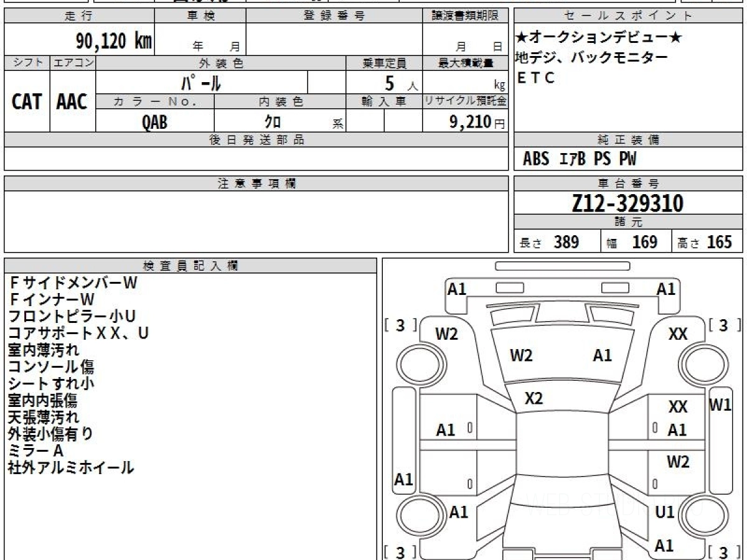Click the フロントピラー小U note

[x=72, y=317]
